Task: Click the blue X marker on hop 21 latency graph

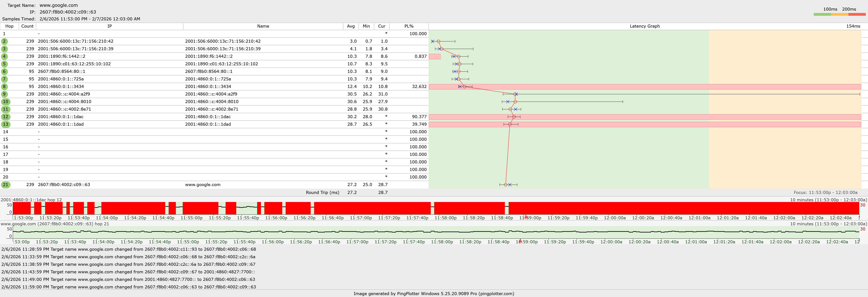Action: 510,185
